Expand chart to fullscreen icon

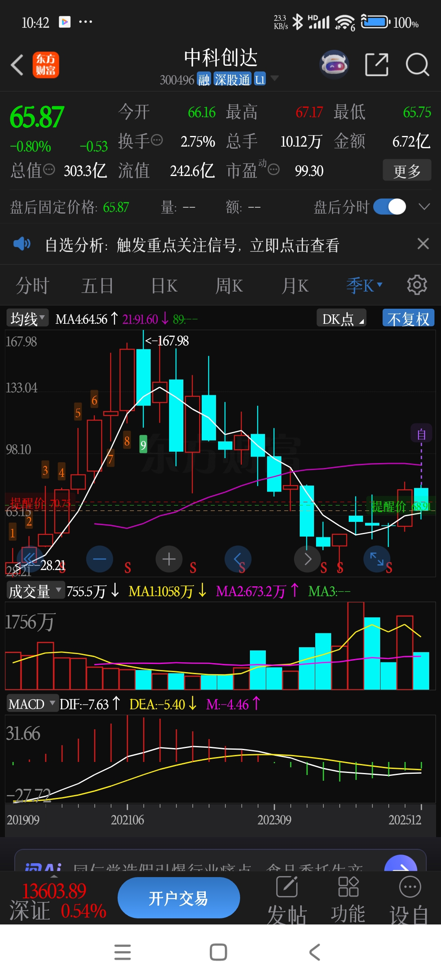[377, 559]
